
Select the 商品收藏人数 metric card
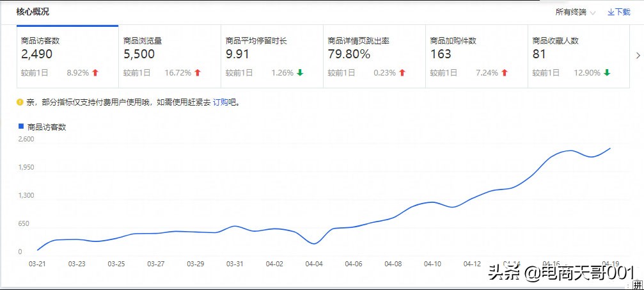(x=579, y=56)
